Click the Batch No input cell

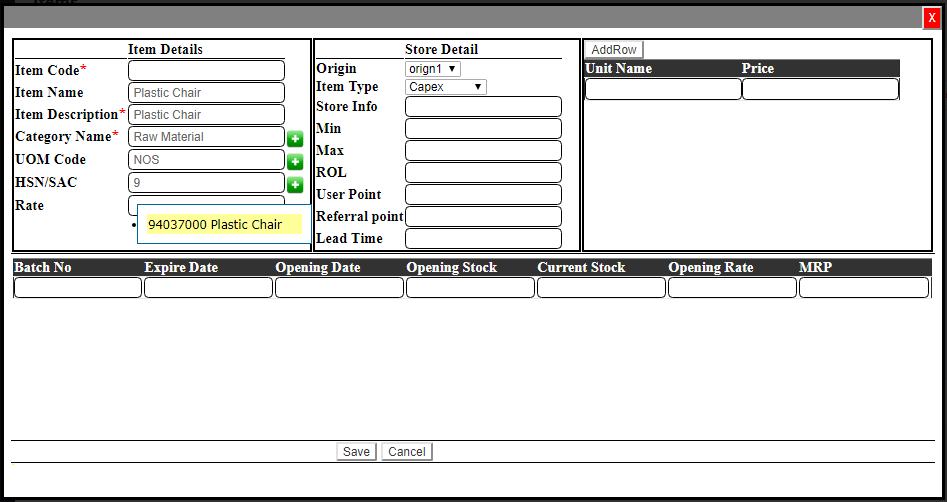coord(78,288)
